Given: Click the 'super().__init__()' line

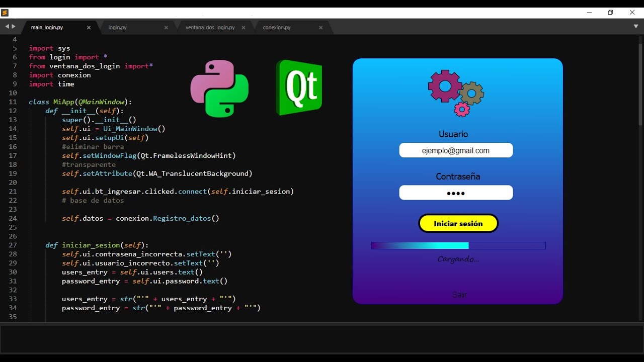Looking at the screenshot, I should [x=99, y=120].
